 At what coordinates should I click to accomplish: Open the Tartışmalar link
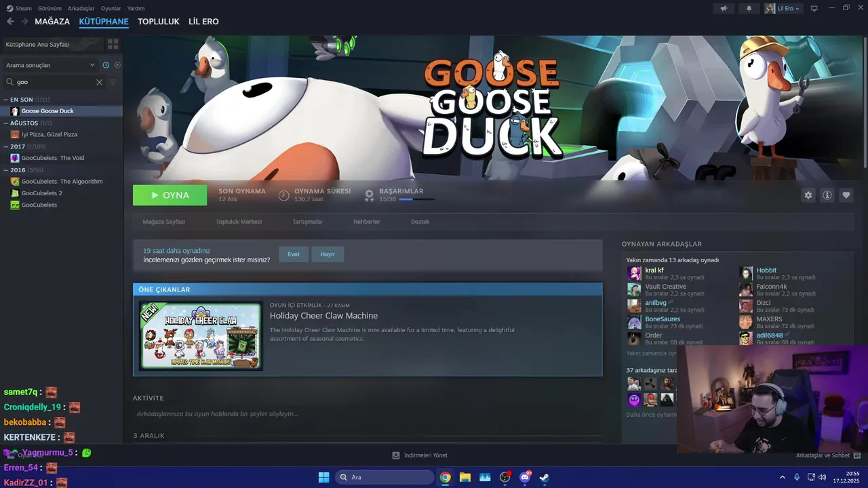tap(307, 222)
